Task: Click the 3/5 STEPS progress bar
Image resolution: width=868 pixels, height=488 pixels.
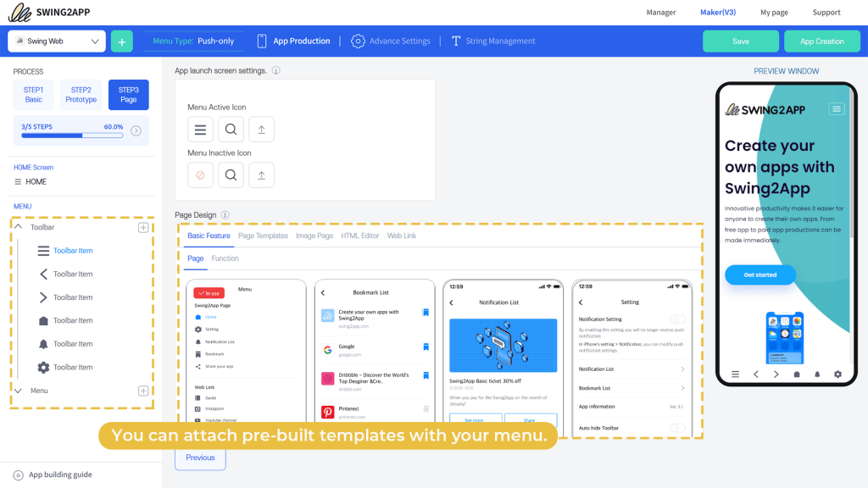Action: click(72, 135)
